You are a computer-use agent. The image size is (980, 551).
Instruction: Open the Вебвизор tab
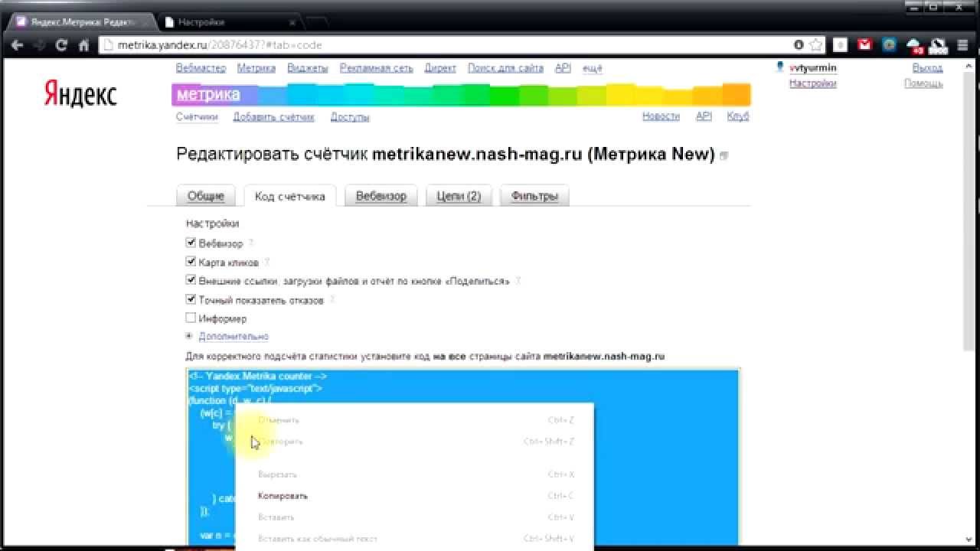[381, 196]
